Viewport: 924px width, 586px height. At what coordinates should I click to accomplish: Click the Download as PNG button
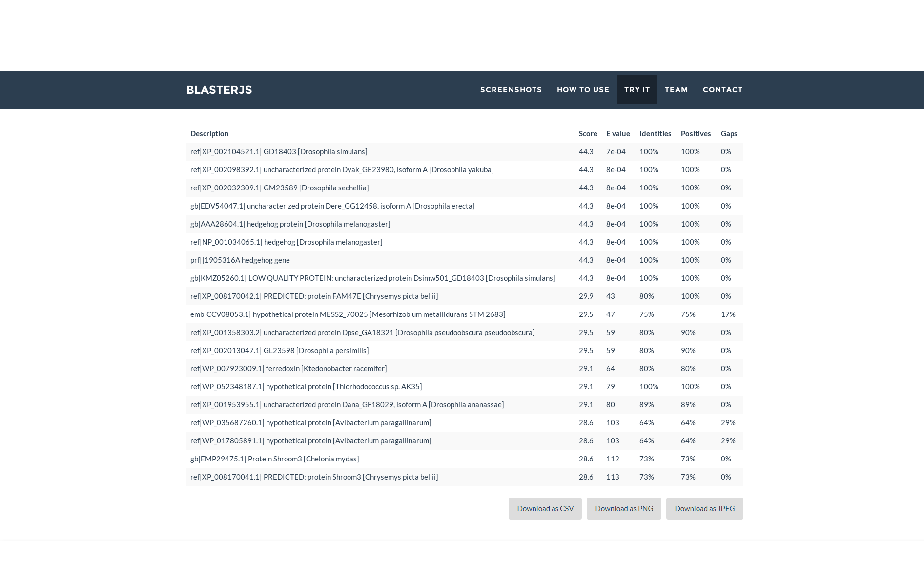click(x=624, y=508)
